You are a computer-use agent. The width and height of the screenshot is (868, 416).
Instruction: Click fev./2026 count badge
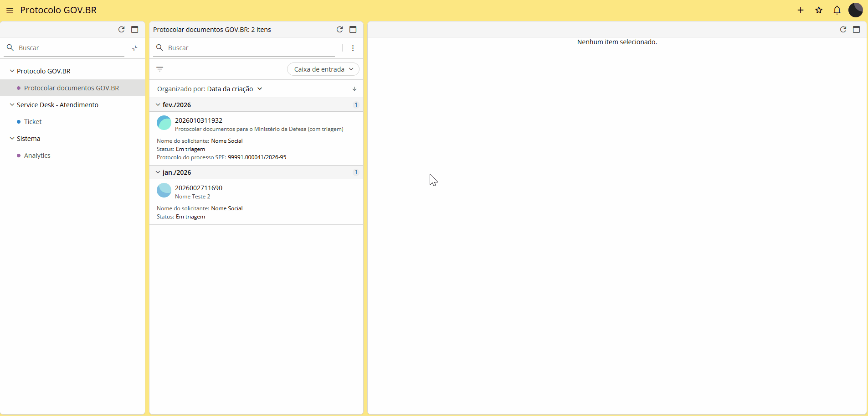point(356,105)
